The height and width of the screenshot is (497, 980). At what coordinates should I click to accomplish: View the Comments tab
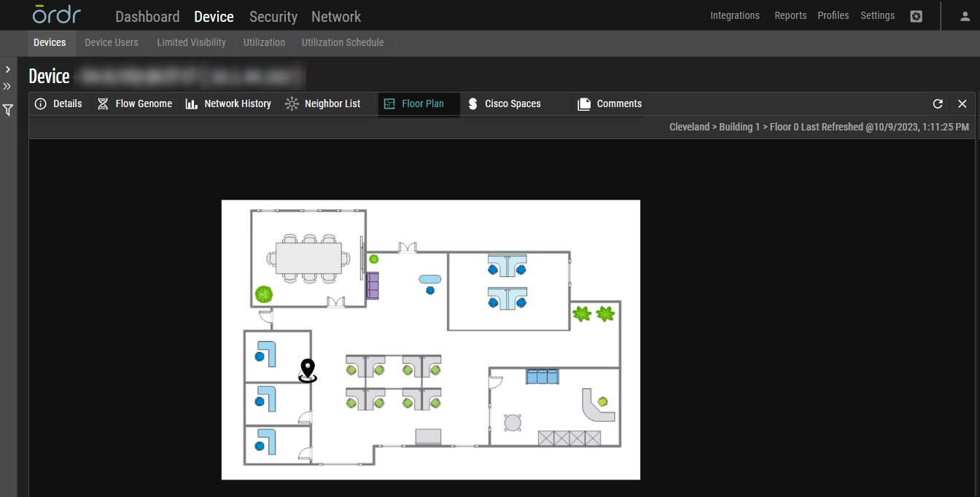point(610,104)
